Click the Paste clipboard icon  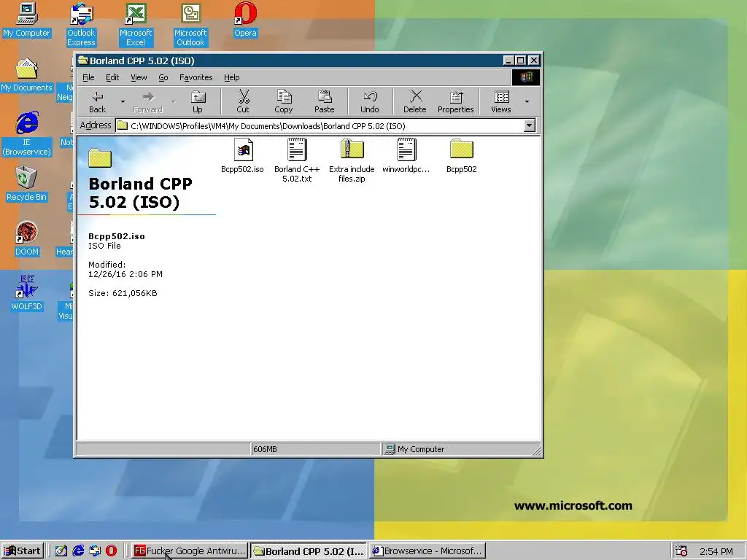tap(325, 102)
